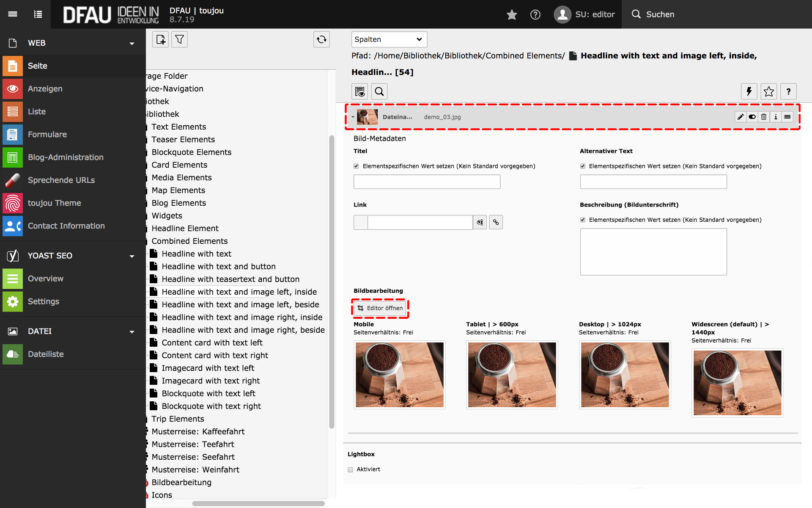This screenshot has width=812, height=508.
Task: Click the search magnifier icon below path
Action: click(x=379, y=91)
